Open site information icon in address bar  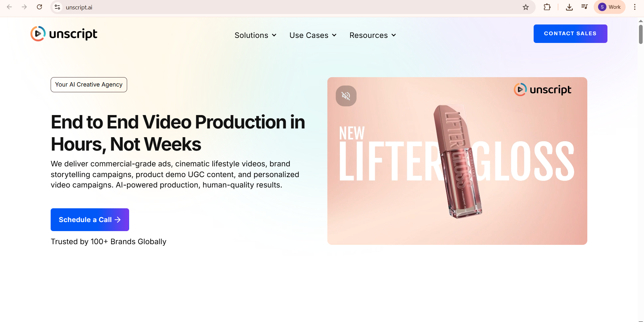(x=58, y=7)
